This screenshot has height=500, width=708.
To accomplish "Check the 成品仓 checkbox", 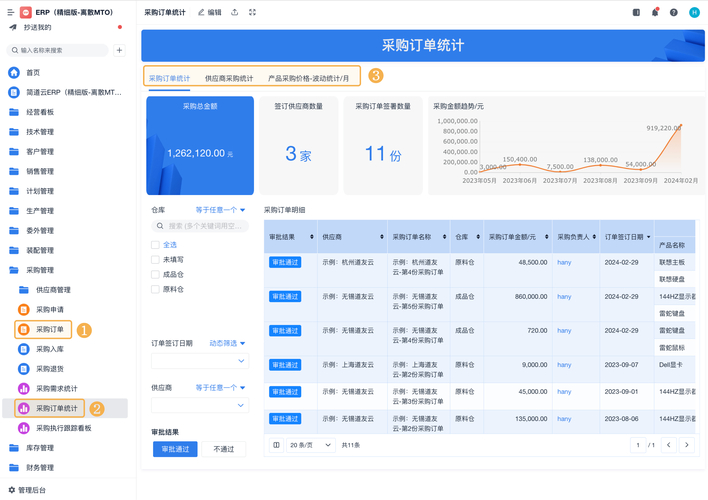I will [x=155, y=275].
